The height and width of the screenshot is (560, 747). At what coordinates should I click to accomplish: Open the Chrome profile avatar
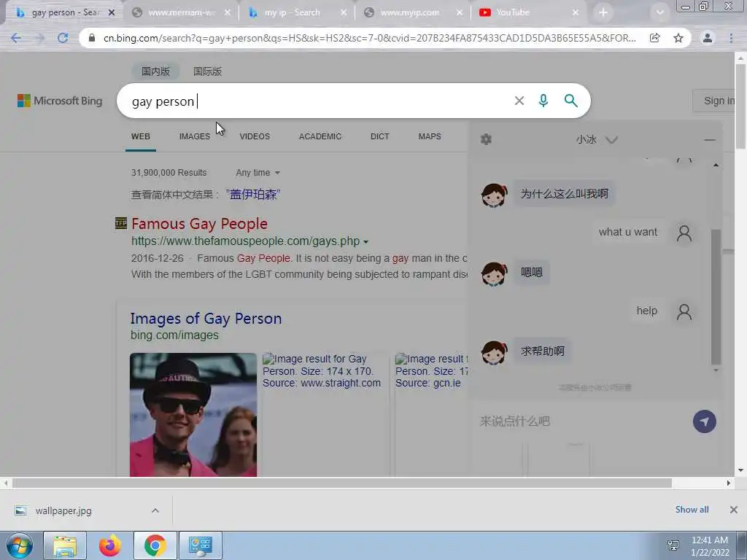click(x=708, y=38)
